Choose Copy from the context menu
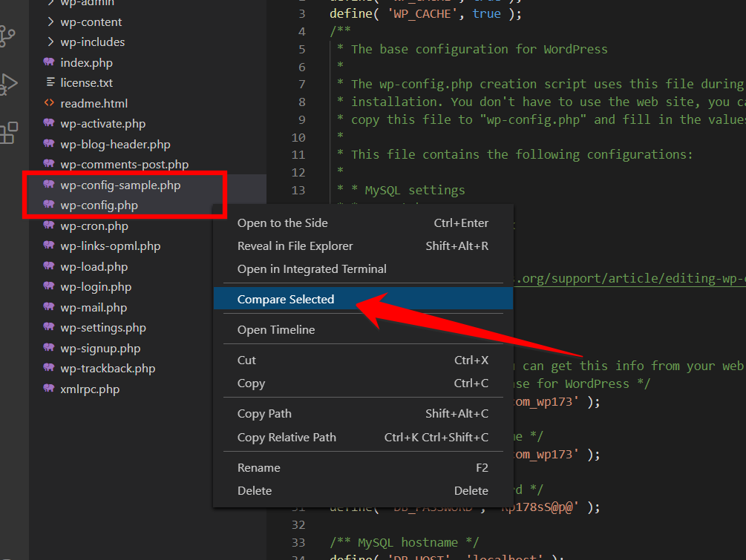Viewport: 746px width, 560px height. click(x=363, y=383)
